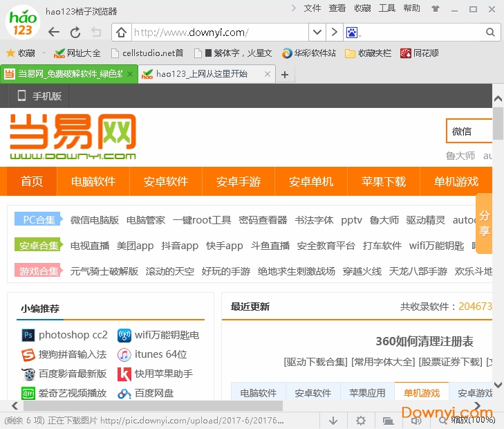Switch to the 当易网 tab

click(x=69, y=74)
